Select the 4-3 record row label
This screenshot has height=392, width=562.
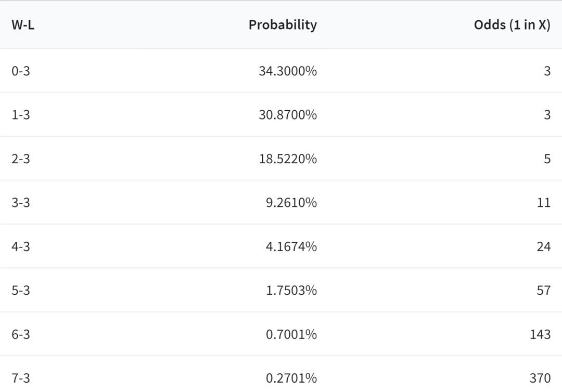coord(21,246)
